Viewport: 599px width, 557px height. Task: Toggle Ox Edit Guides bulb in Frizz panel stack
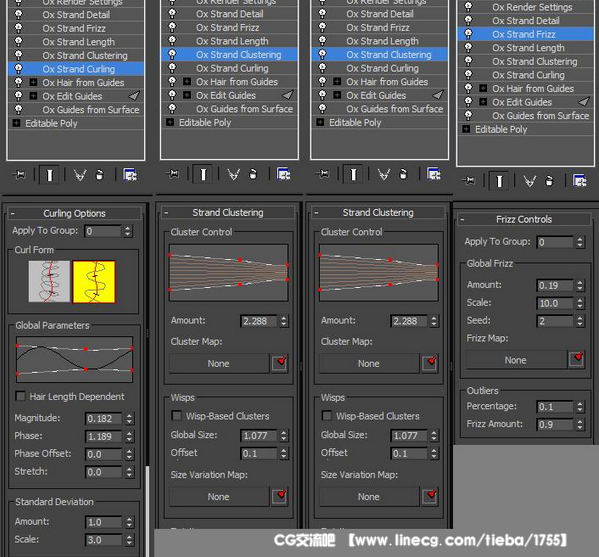pyautogui.click(x=468, y=102)
